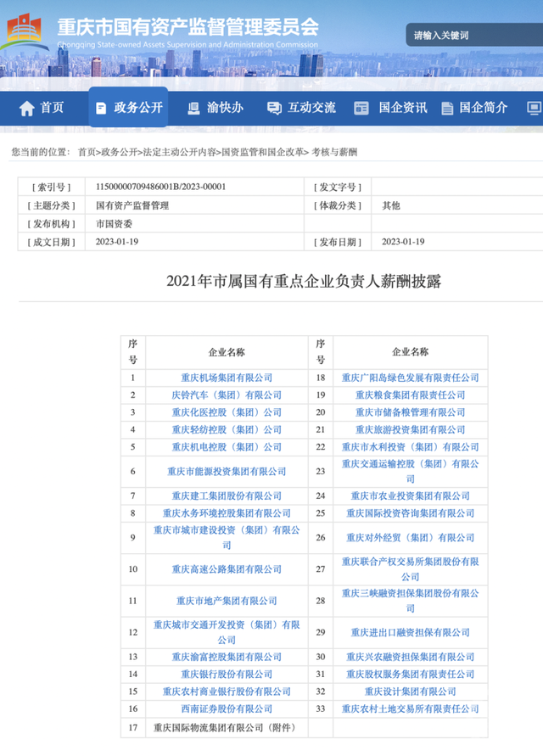The image size is (543, 756).
Task: Click the 首页 breadcrumb link
Action: pyautogui.click(x=87, y=153)
